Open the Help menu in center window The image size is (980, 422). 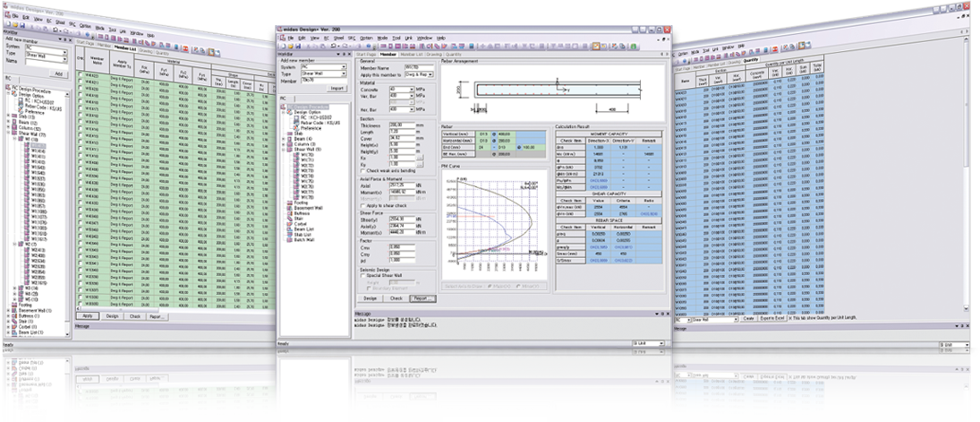click(x=440, y=39)
